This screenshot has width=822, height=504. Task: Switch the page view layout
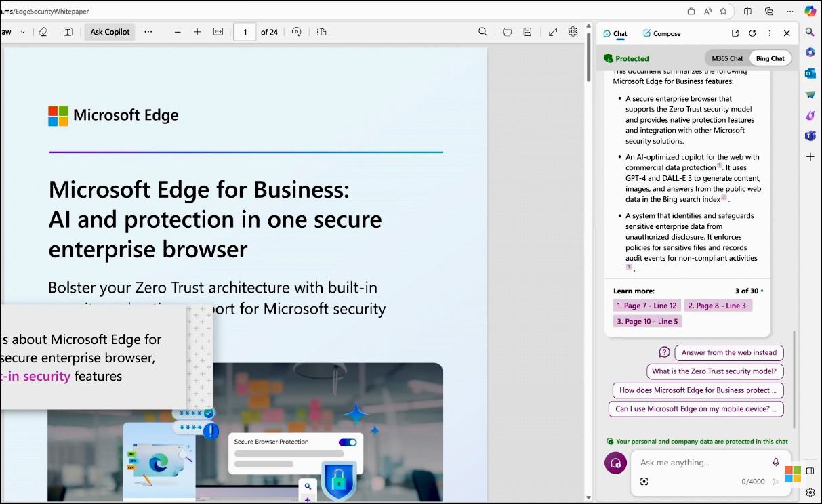point(321,32)
